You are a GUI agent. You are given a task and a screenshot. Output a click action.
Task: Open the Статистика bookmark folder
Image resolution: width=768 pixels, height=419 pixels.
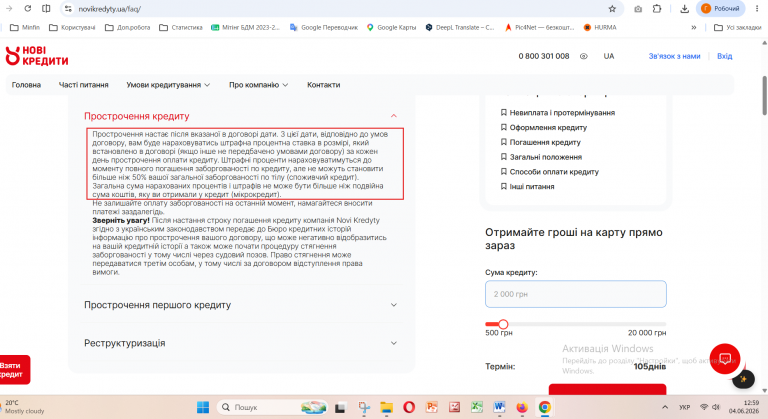[x=181, y=27]
